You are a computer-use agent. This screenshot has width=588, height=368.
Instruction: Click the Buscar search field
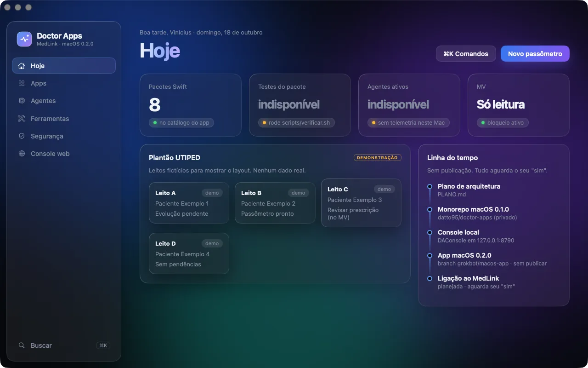click(64, 345)
